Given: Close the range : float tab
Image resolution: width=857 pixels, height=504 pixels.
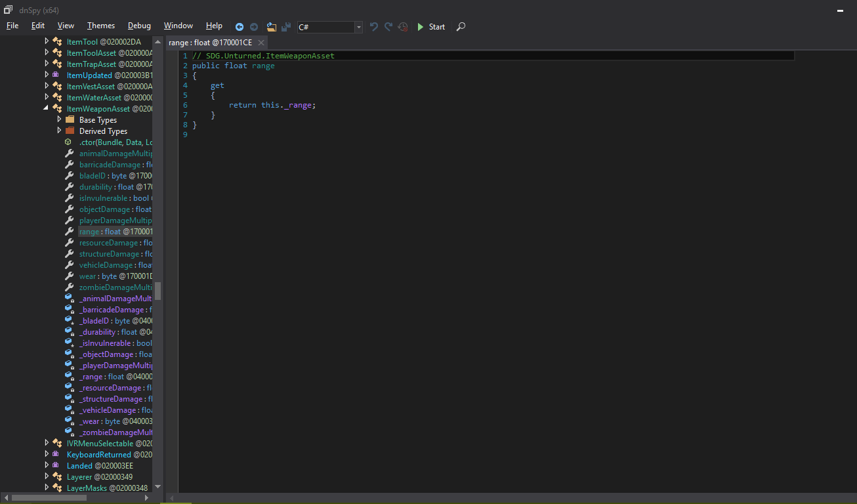Looking at the screenshot, I should [261, 43].
